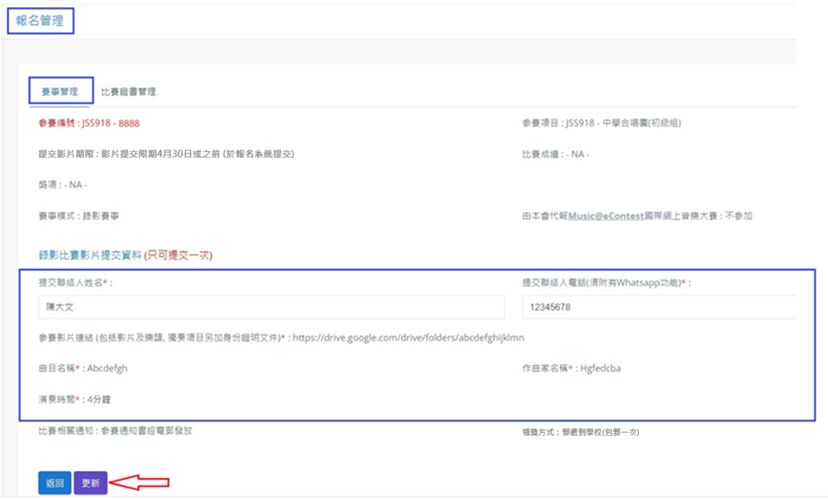Click the 返回 back button
The width and height of the screenshot is (828, 499).
click(54, 483)
